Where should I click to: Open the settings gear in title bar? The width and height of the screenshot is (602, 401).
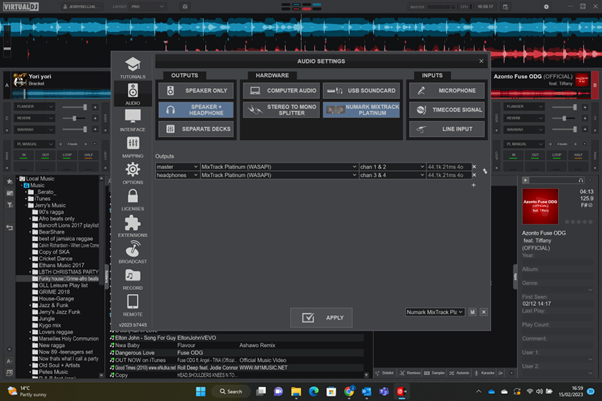[x=546, y=7]
